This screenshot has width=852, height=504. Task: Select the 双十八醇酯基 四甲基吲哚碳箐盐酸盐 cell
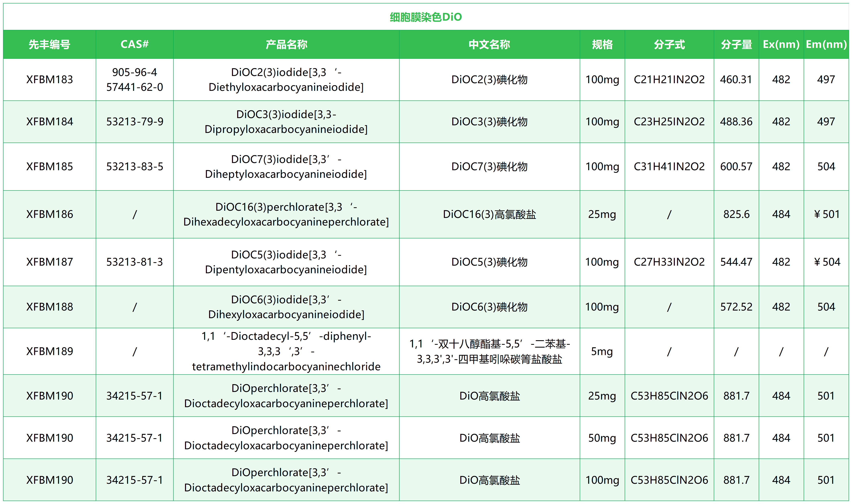pos(489,351)
